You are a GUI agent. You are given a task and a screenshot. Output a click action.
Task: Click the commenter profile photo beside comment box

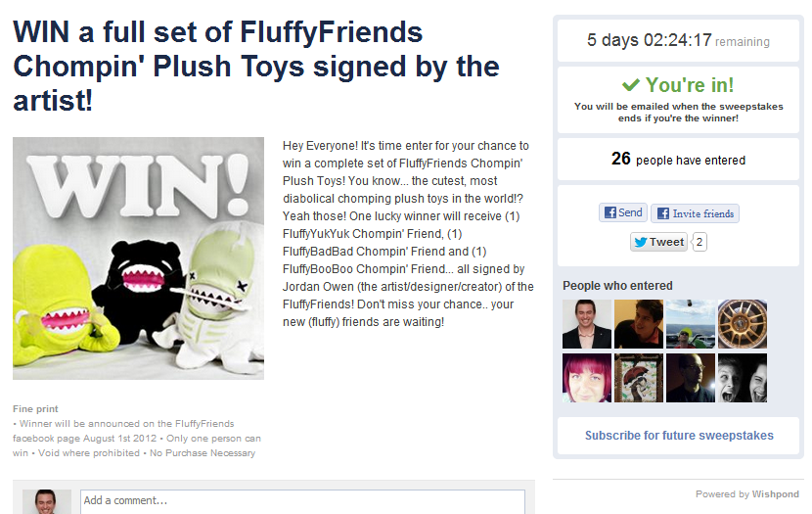click(47, 501)
